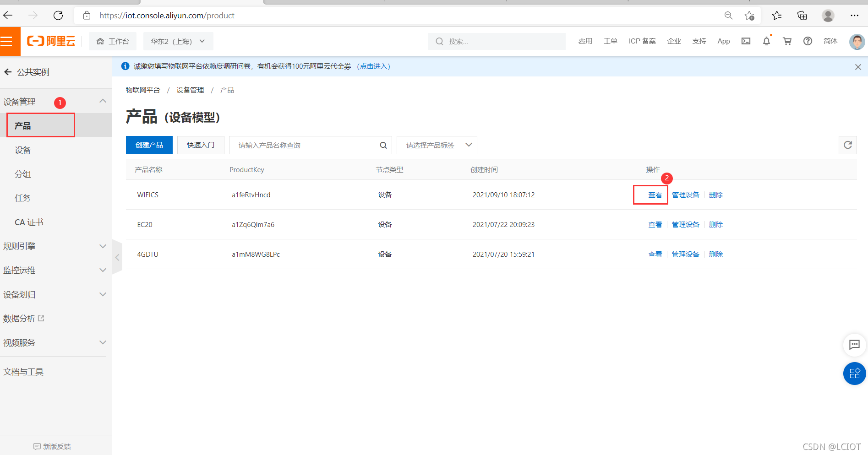Click the 创建产品 button
The width and height of the screenshot is (868, 455).
coord(149,145)
